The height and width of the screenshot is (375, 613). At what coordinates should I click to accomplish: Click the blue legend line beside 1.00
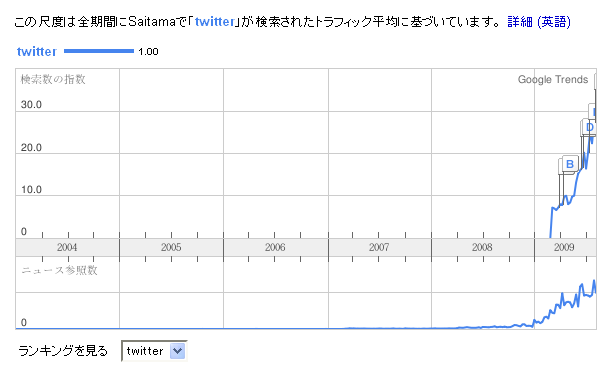coord(99,51)
